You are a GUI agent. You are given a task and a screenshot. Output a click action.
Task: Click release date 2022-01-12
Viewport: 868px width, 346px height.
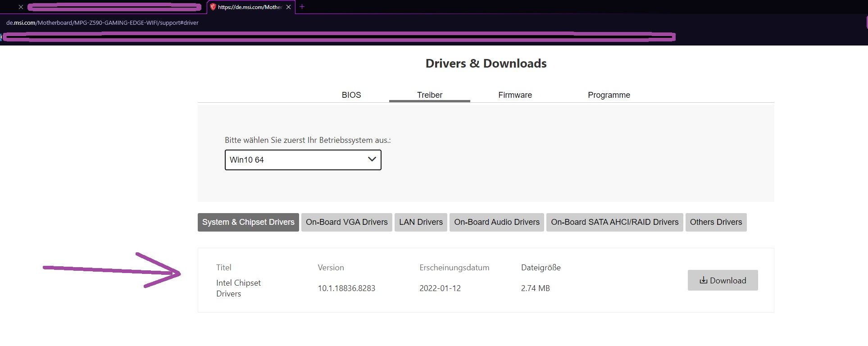(440, 288)
